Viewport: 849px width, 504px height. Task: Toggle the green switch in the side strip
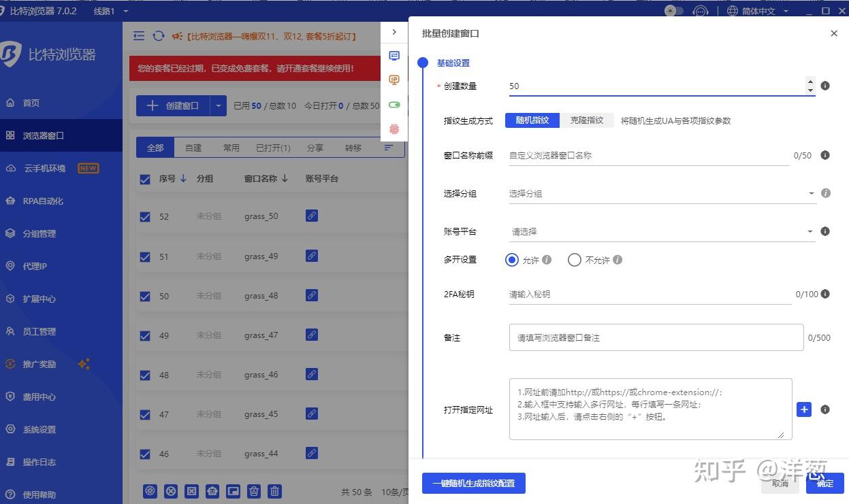point(394,105)
